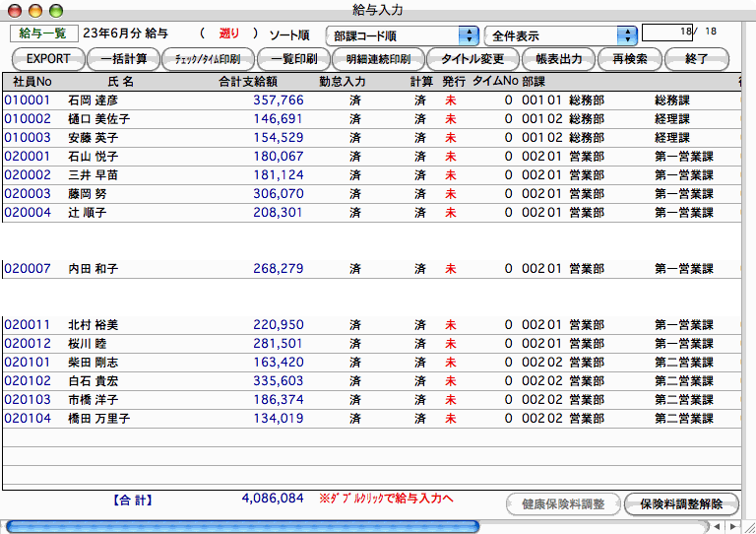756x534 pixels.
Task: Click the チェック/タイム印刷 button
Action: click(x=208, y=58)
